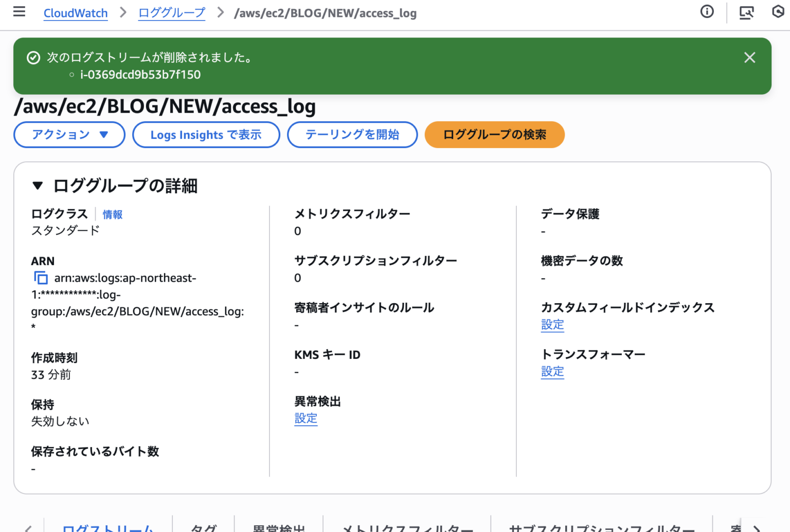Copy the log group ARN using the copy icon
Image resolution: width=790 pixels, height=532 pixels.
(40, 277)
